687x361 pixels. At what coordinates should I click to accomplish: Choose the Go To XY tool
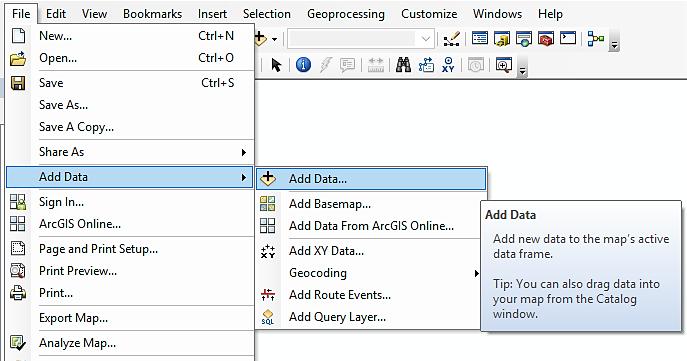click(x=448, y=65)
